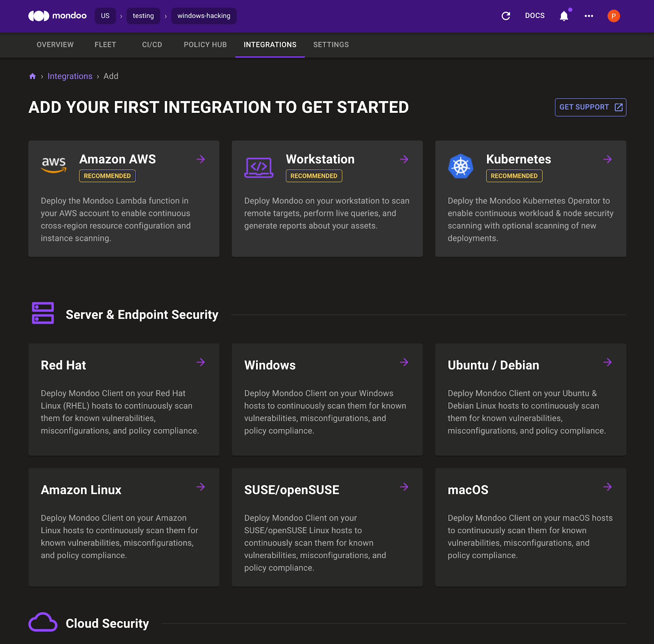
Task: Click the external link icon on Get Support
Action: [x=618, y=107]
